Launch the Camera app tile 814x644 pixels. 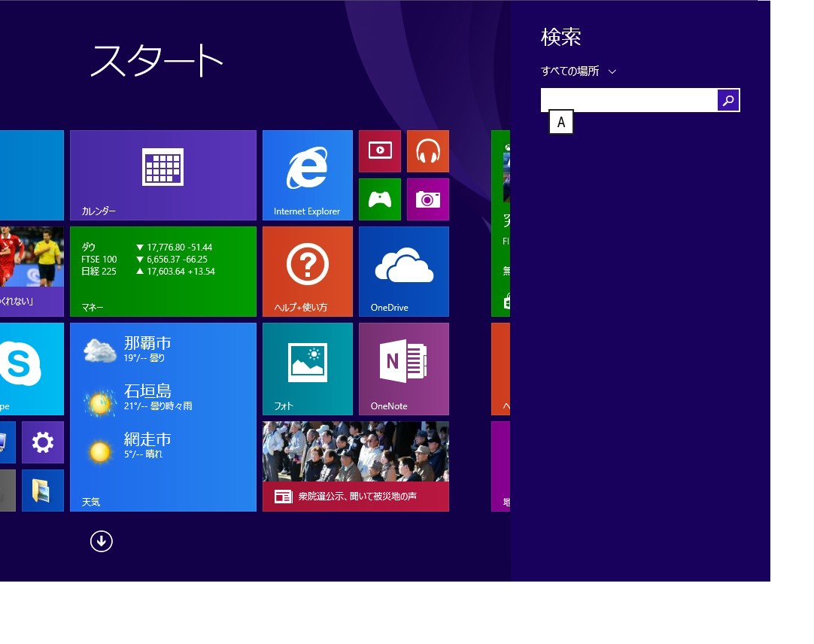click(x=427, y=199)
